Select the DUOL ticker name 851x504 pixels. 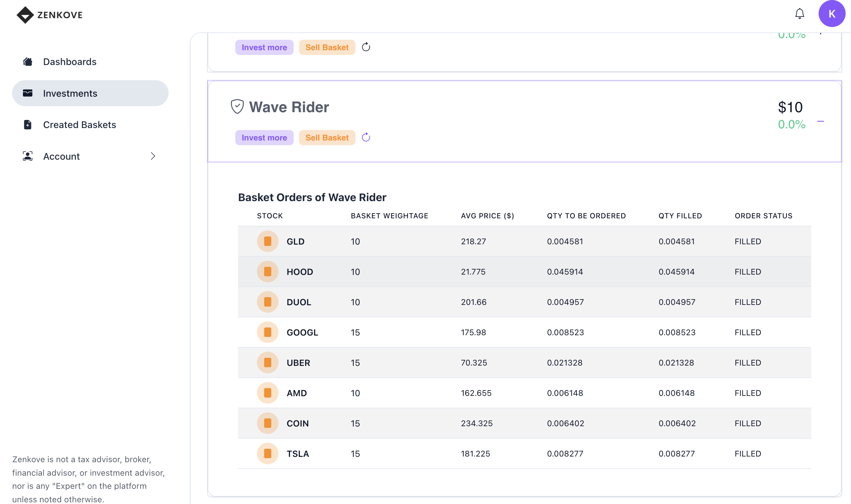point(299,302)
